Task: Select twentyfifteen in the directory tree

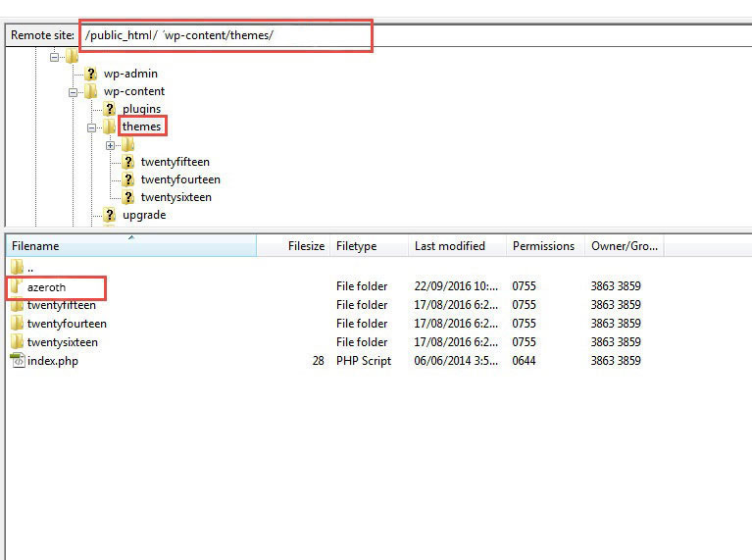Action: (x=175, y=162)
